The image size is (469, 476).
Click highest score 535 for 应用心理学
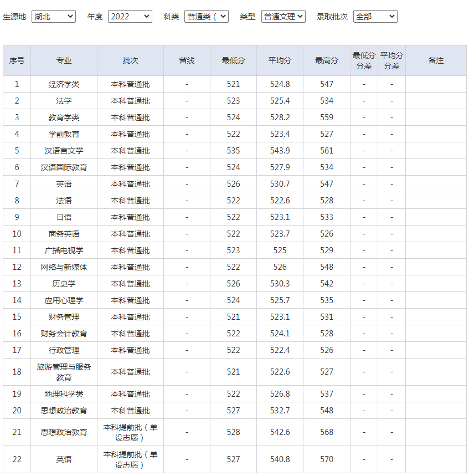[x=327, y=300]
